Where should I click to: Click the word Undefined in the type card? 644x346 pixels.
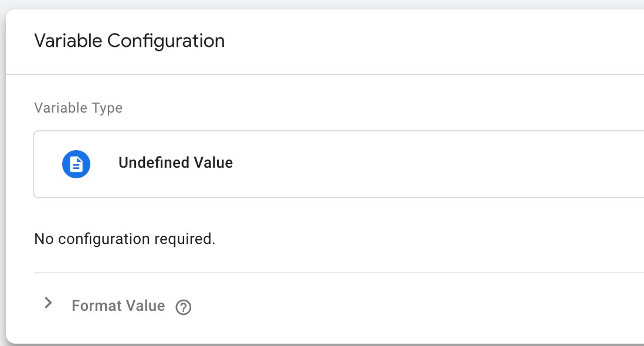154,162
